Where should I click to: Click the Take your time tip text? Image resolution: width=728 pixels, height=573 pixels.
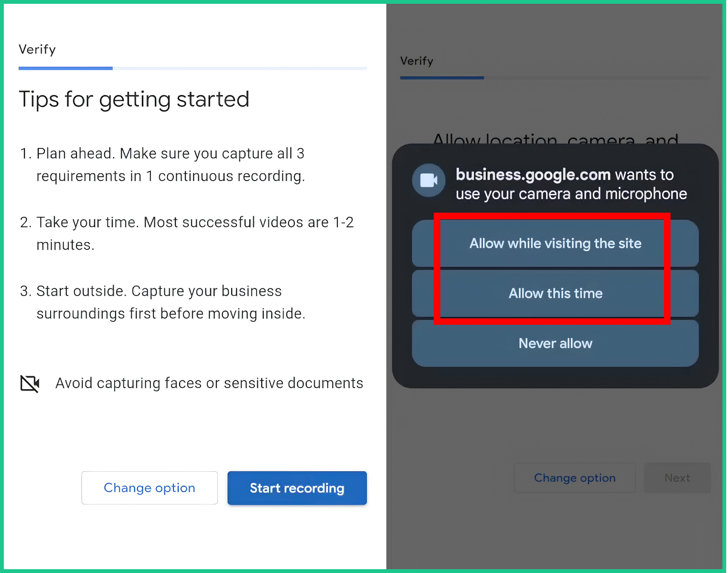[x=195, y=233]
